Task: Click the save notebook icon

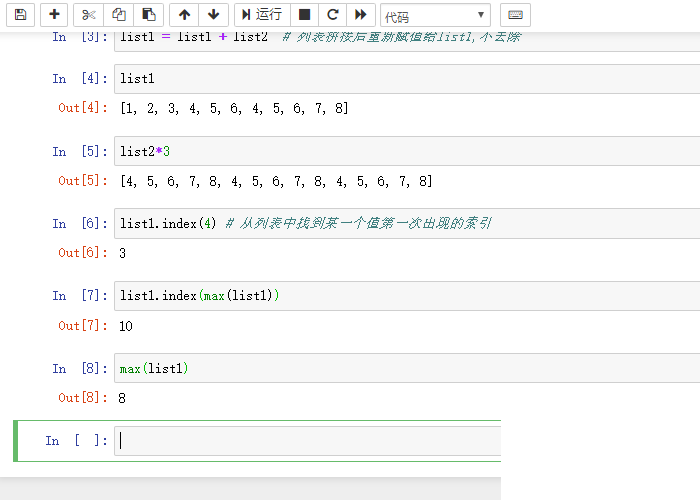Action: click(x=21, y=15)
